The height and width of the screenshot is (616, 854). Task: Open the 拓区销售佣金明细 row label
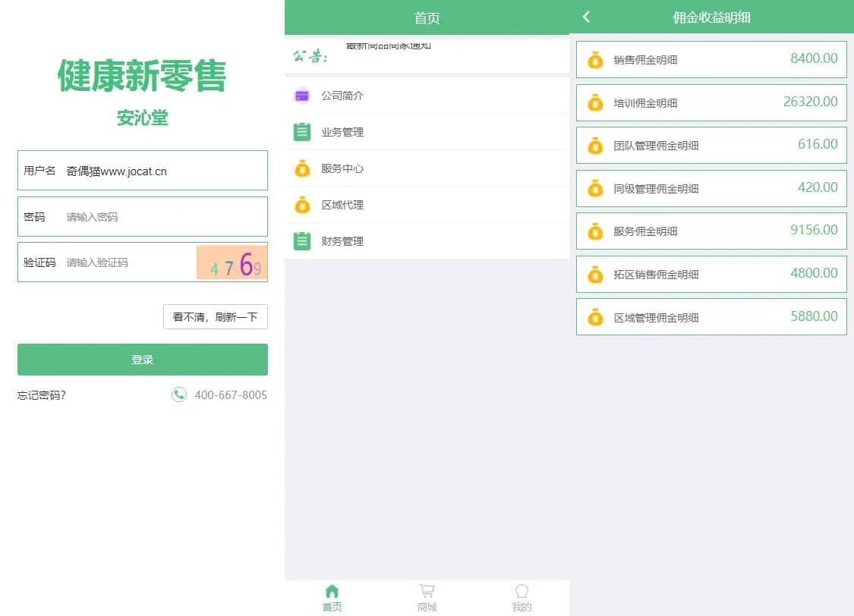tap(657, 275)
